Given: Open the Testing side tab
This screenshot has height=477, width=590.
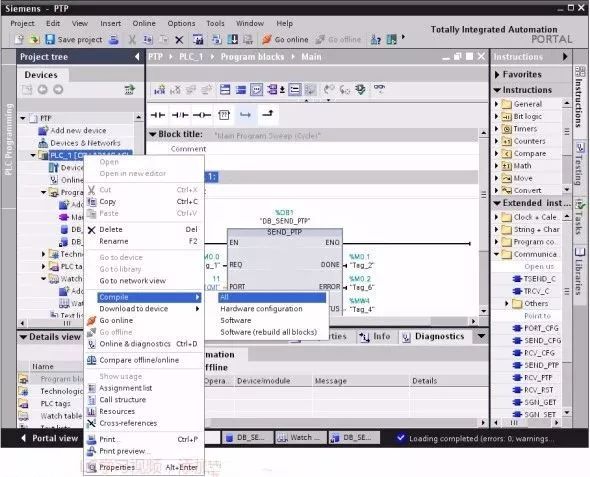Looking at the screenshot, I should [x=580, y=164].
